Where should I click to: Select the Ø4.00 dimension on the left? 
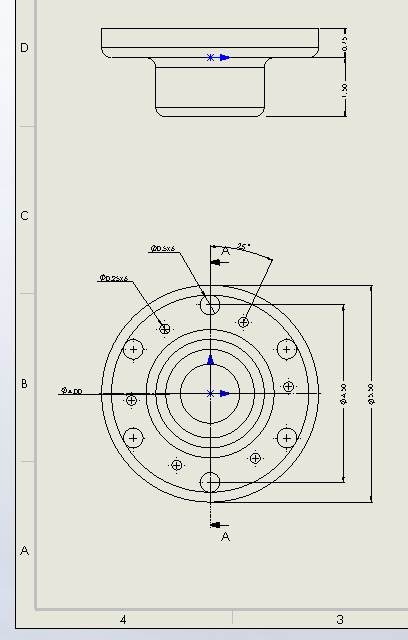click(x=72, y=391)
